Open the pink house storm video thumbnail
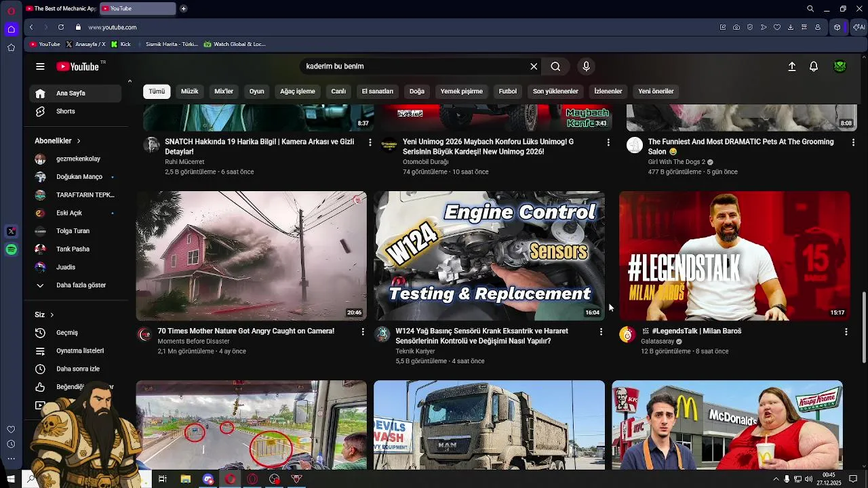Viewport: 868px width, 488px height. 252,256
